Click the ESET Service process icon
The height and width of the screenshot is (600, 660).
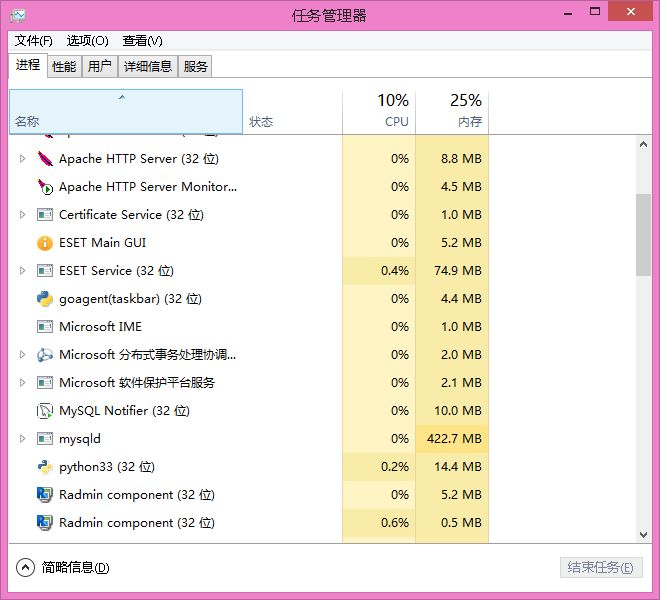(x=45, y=271)
